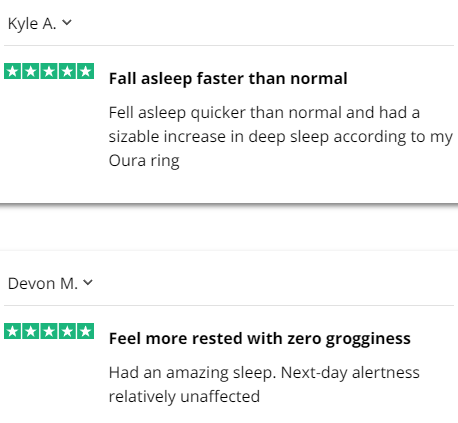Click the Kyle A. reviewer name
Viewport: 458px width, 423px height.
32,24
